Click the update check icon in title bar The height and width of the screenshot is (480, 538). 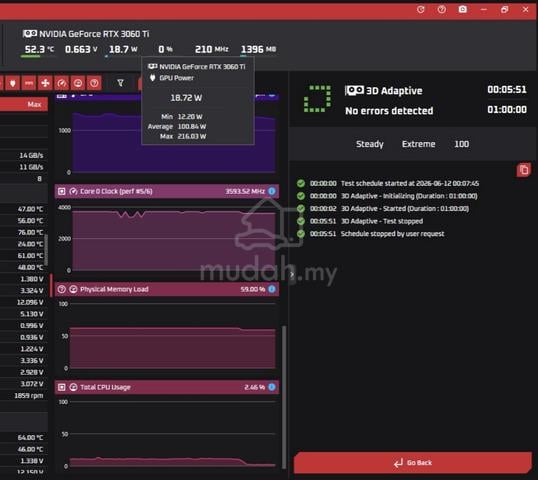(421, 10)
